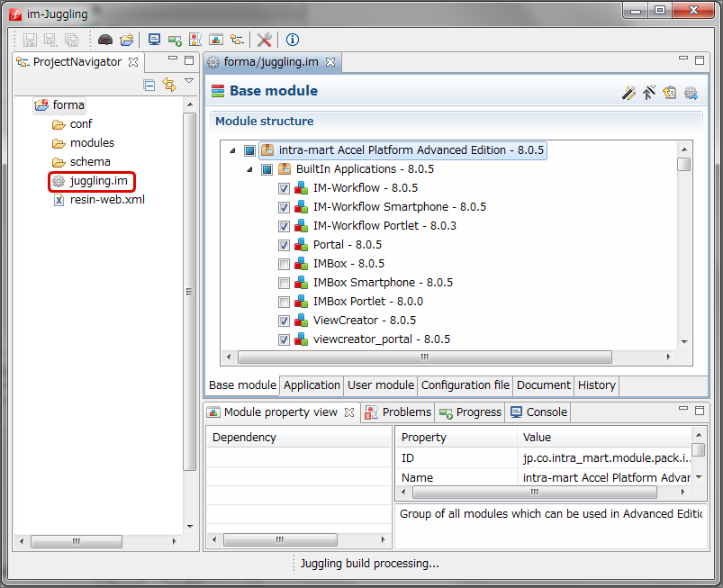Image resolution: width=723 pixels, height=588 pixels.
Task: Click the progress toolbar icon with green arrow
Action: tap(176, 41)
